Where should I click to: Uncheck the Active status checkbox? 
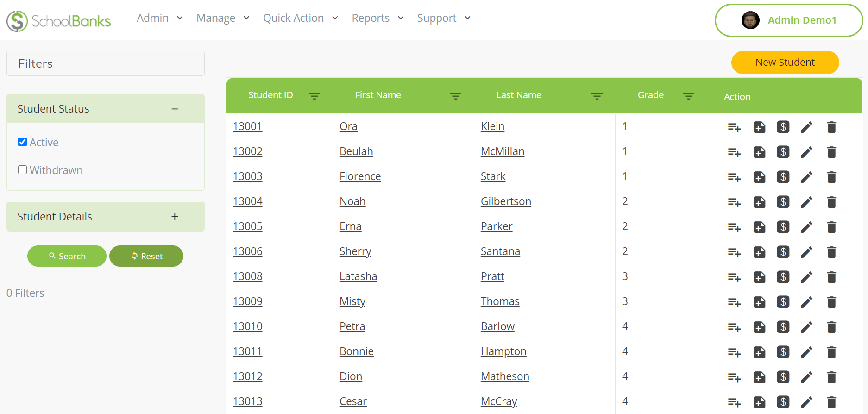coord(22,142)
